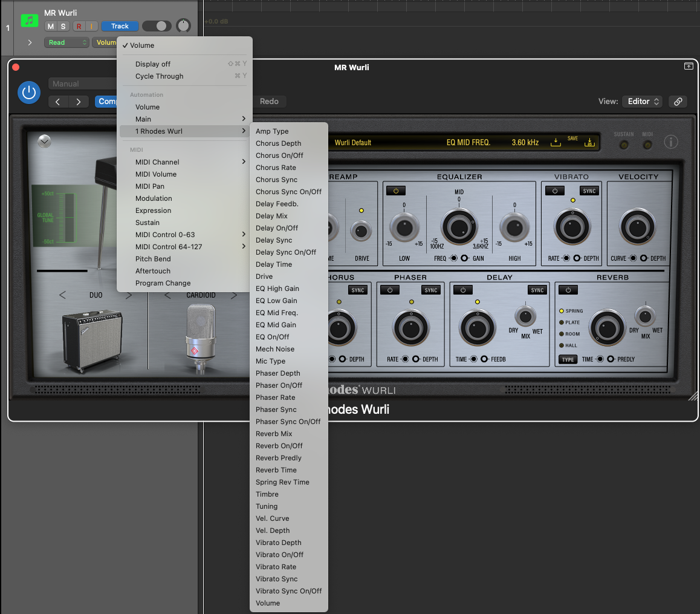Mute the MR Wurli track
The image size is (700, 614).
50,27
